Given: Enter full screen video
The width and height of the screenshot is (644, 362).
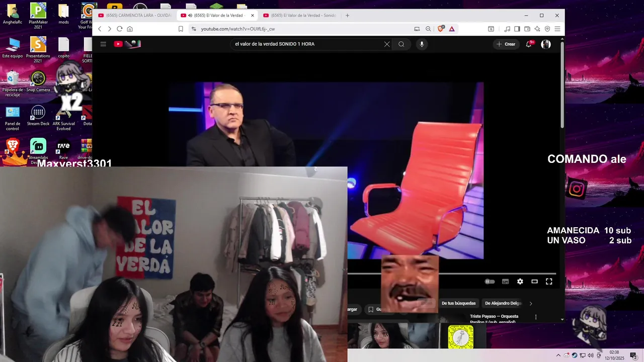Looking at the screenshot, I should (x=549, y=282).
